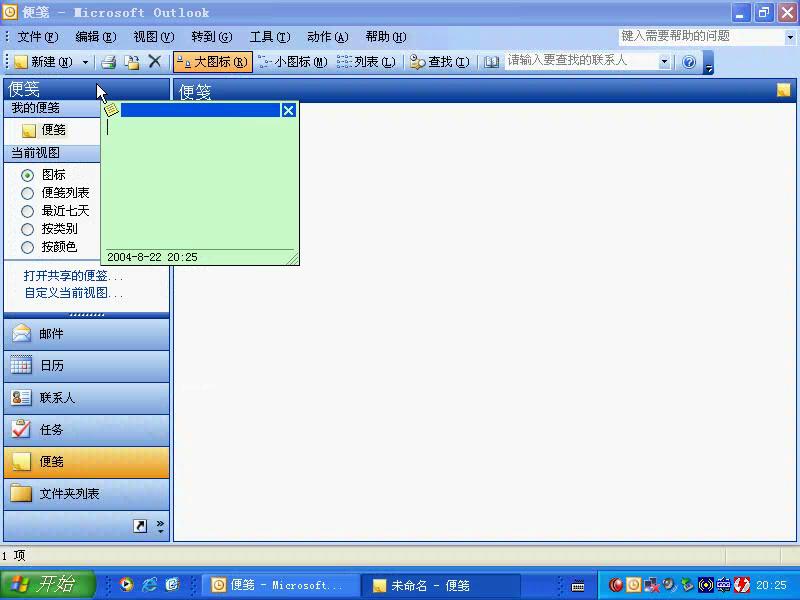
Task: Click the move to folder icon
Action: click(132, 62)
